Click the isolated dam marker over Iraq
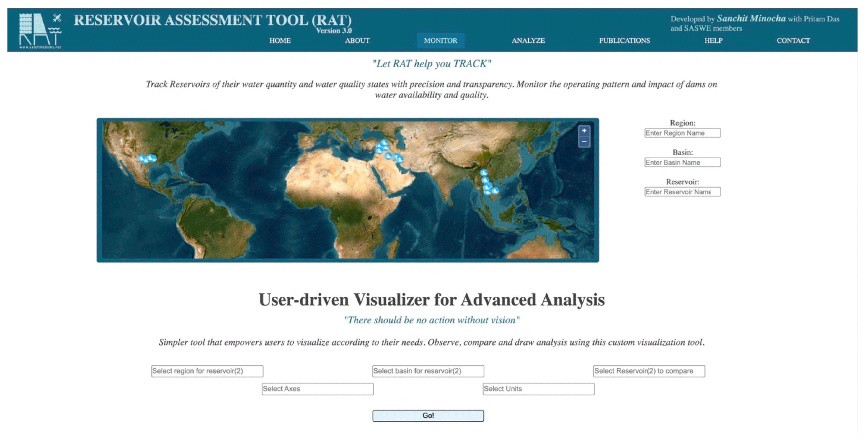This screenshot has height=441, width=868. point(388,156)
